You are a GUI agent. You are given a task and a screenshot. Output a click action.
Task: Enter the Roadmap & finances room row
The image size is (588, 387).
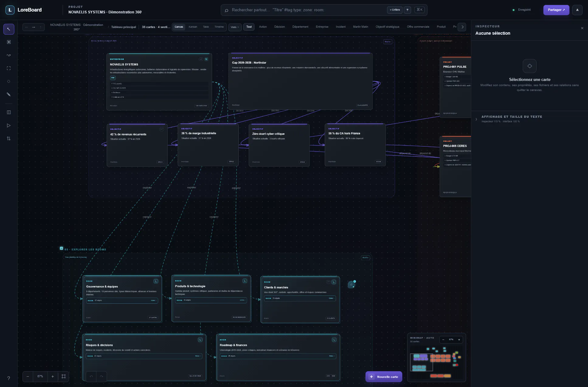point(278,356)
